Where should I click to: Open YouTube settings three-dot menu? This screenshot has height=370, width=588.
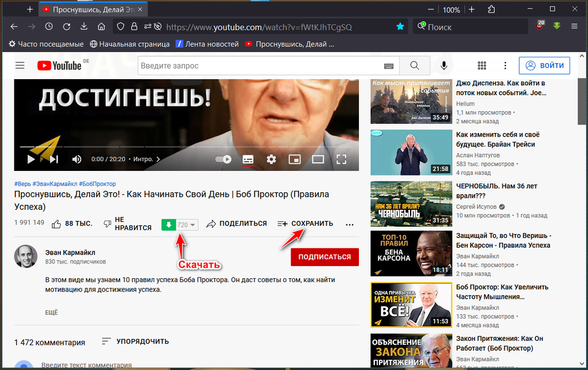coord(505,65)
